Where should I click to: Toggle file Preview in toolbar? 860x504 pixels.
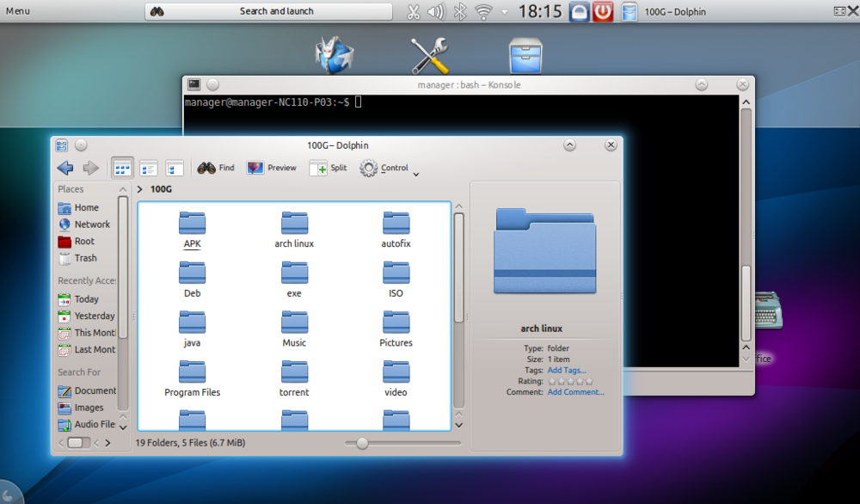[272, 169]
